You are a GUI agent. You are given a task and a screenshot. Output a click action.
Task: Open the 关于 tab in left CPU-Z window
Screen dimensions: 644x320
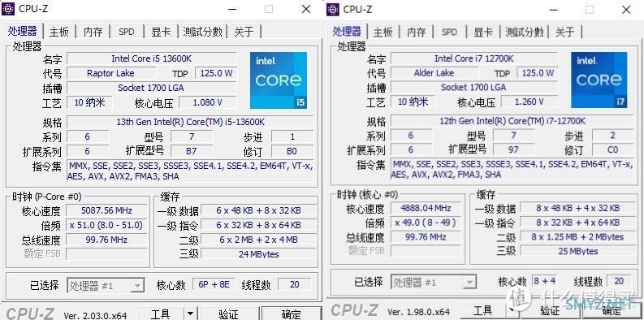(x=244, y=32)
